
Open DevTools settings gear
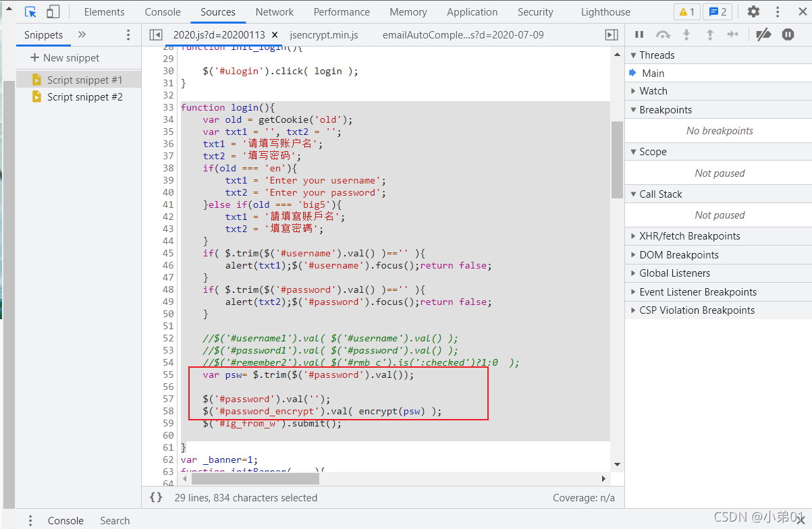[x=753, y=11]
